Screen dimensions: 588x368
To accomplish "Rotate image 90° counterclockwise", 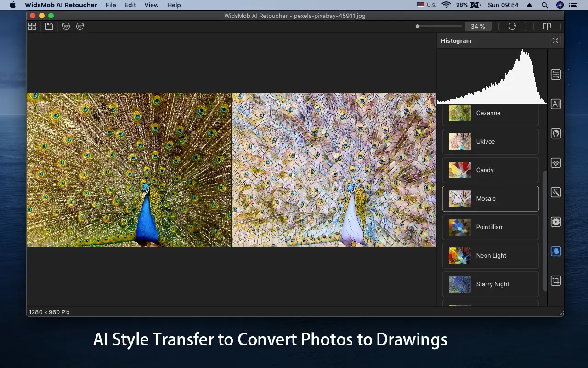I will pyautogui.click(x=66, y=26).
